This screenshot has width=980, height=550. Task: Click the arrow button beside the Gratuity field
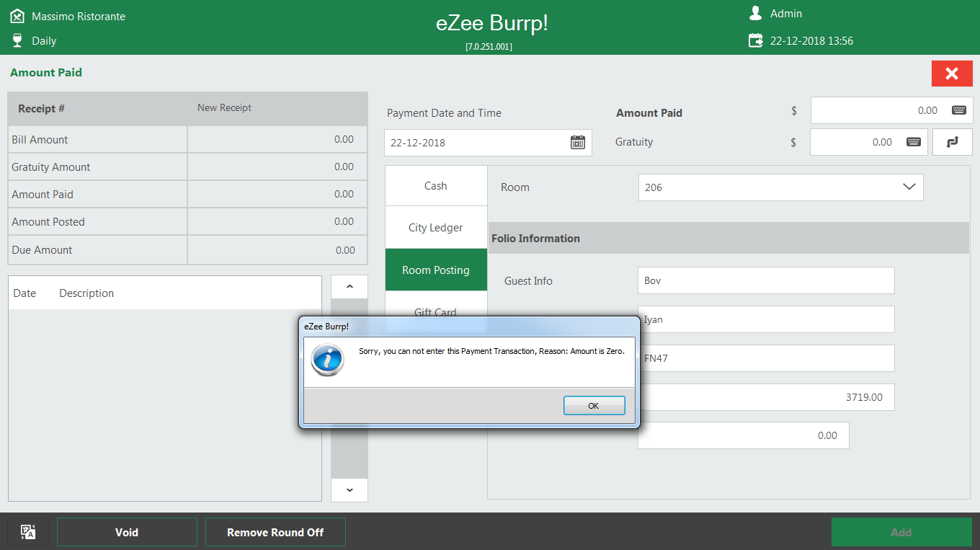point(953,142)
